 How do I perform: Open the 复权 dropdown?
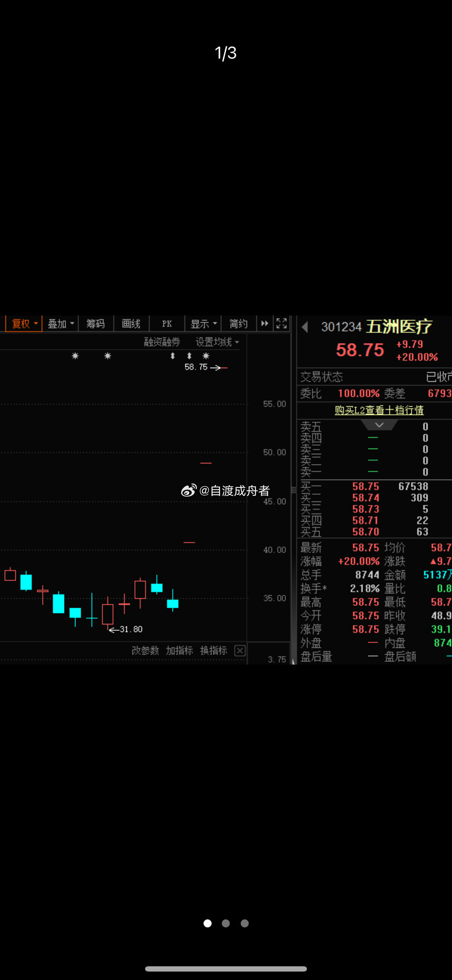(23, 324)
